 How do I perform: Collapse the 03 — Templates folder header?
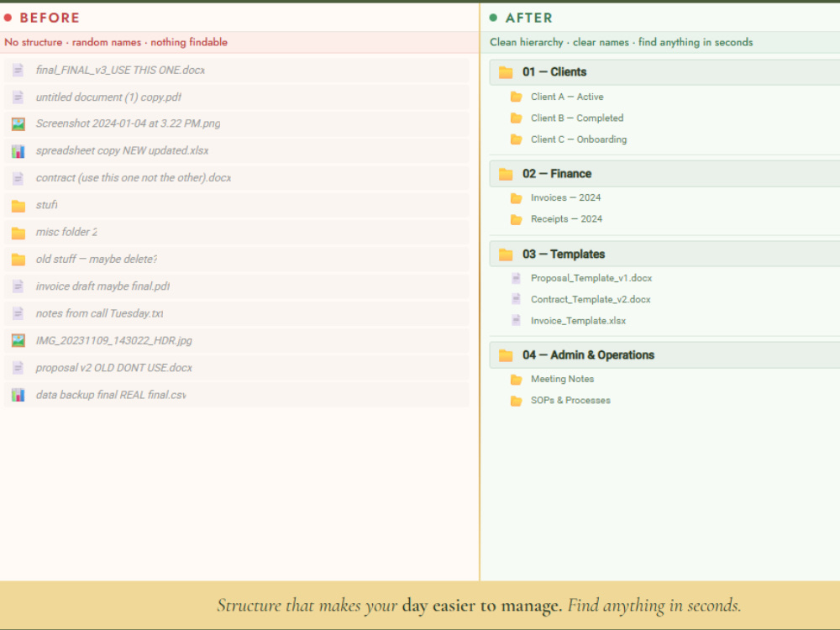[x=664, y=255]
